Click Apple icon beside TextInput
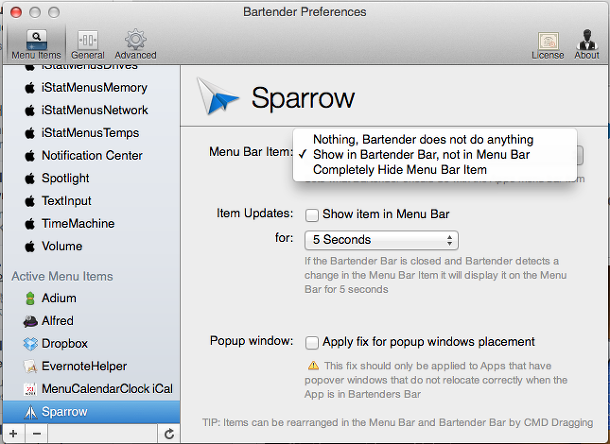Screen dimensions: 610x444 point(30,201)
